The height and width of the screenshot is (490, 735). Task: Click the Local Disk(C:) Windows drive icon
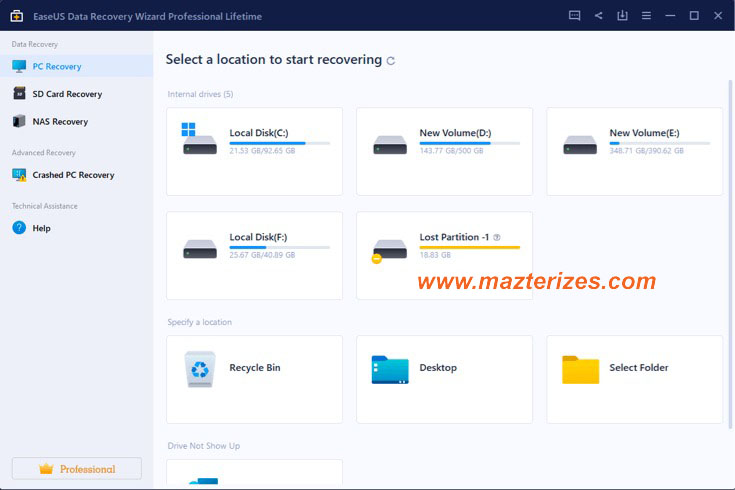coord(199,138)
